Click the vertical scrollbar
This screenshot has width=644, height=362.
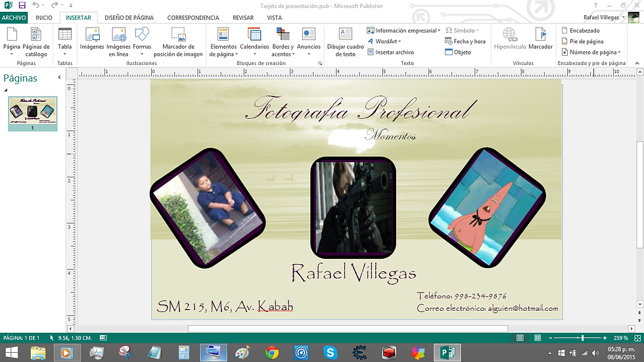tap(639, 194)
